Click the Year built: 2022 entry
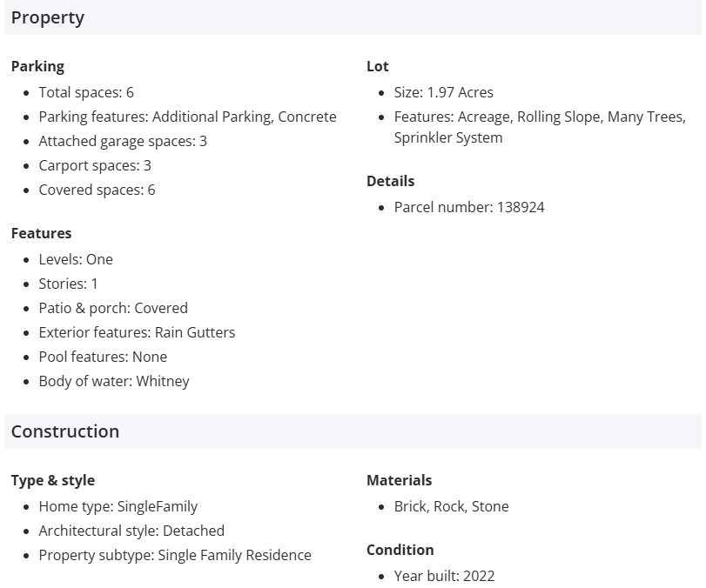706x588 pixels. (x=444, y=576)
